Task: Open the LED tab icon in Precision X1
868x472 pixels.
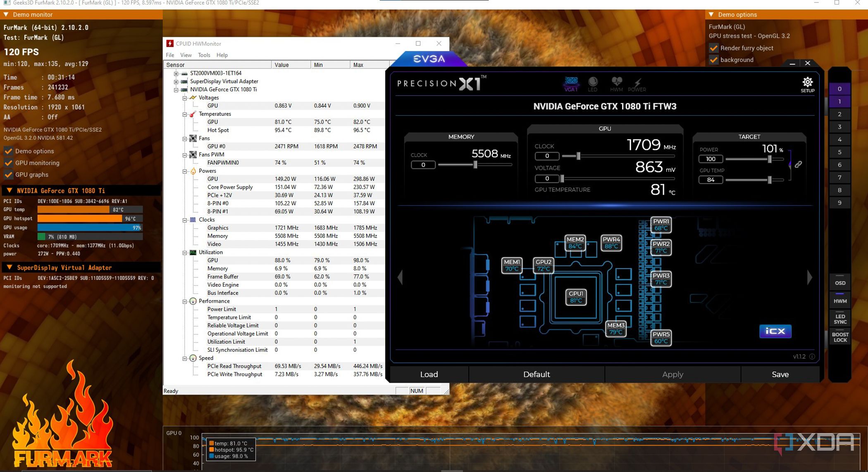Action: coord(593,84)
